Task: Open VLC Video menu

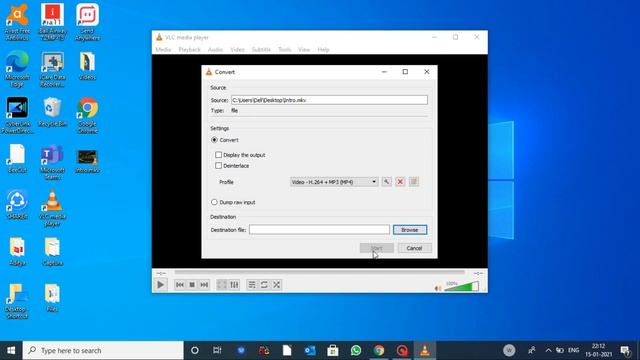Action: coord(237,49)
